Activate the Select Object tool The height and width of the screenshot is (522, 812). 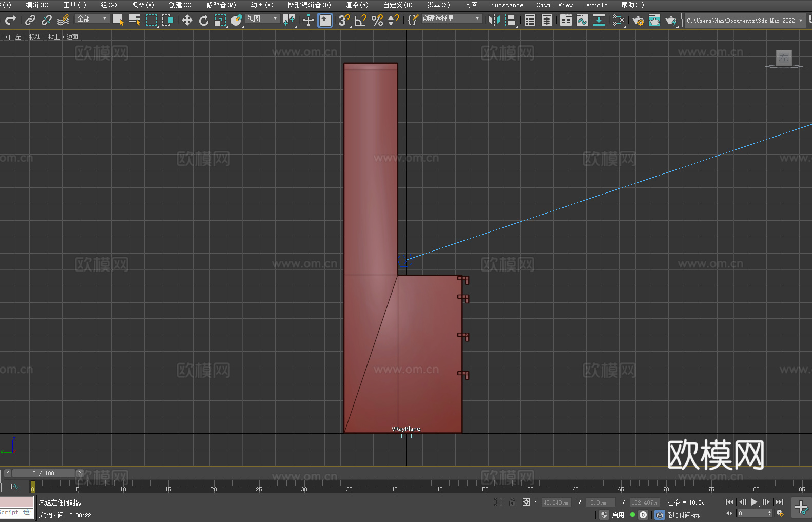(x=118, y=20)
